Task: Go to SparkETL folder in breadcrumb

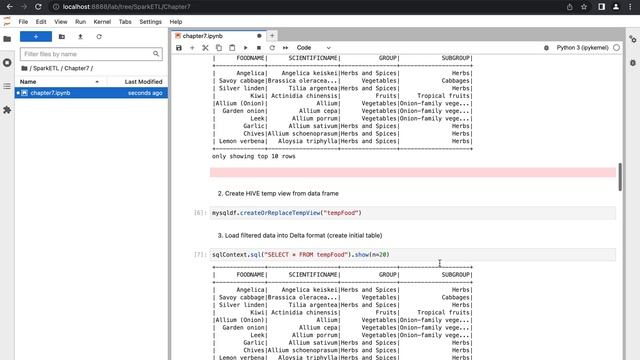Action: (46, 68)
